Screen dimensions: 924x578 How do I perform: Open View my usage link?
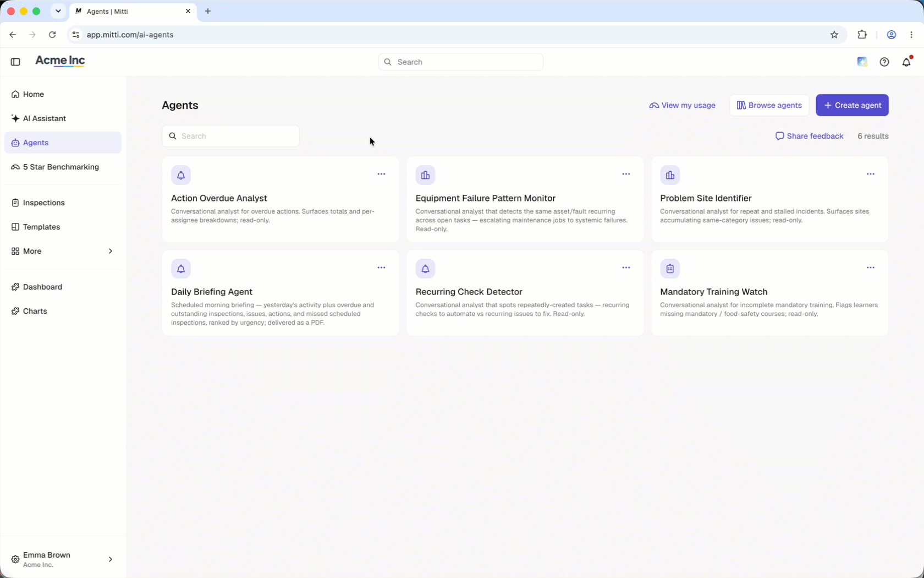pos(682,105)
